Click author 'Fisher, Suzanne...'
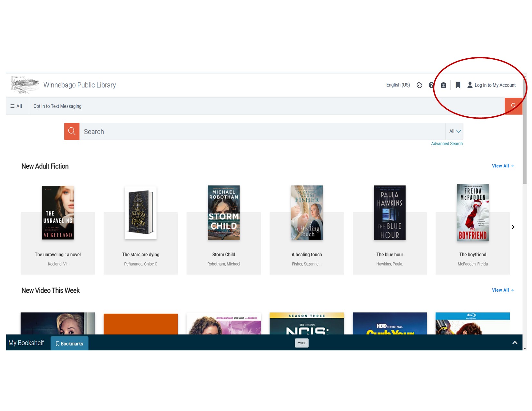This screenshot has width=532, height=411. (307, 264)
